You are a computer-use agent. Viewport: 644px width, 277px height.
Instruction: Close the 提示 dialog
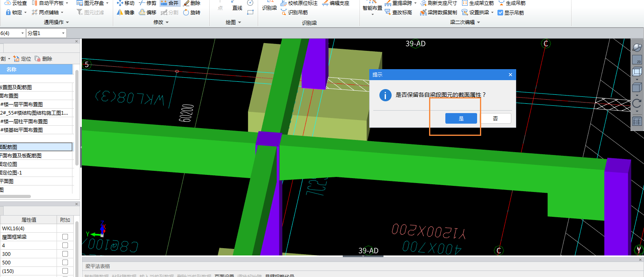pyautogui.click(x=510, y=74)
